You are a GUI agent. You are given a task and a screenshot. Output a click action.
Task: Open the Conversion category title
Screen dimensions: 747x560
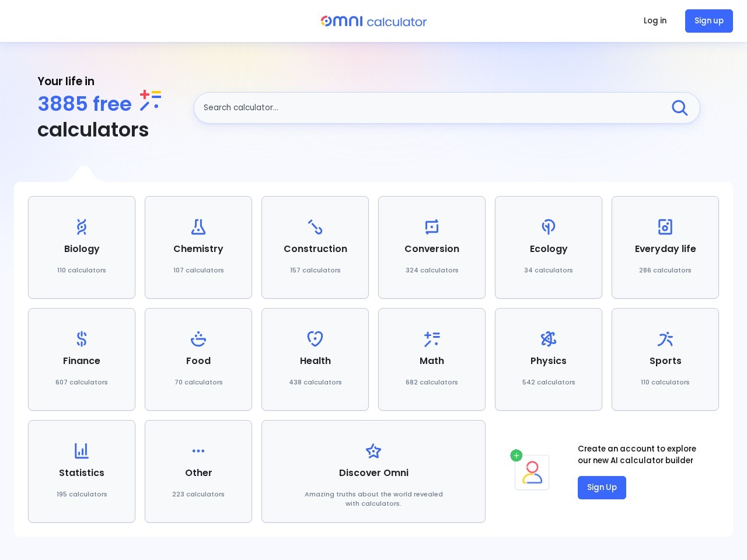[x=432, y=249]
